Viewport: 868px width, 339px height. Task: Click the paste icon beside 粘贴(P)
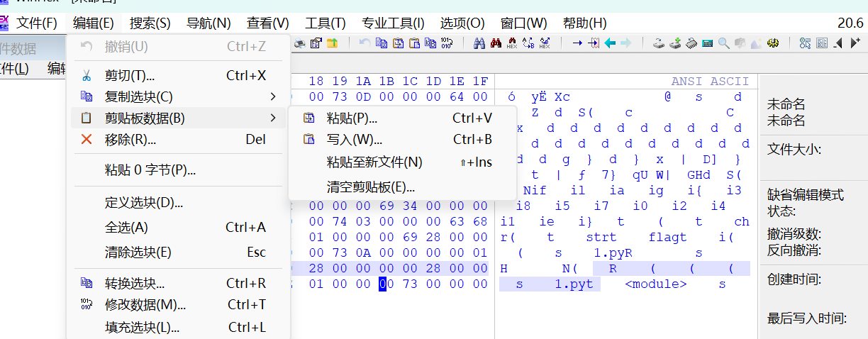coord(308,118)
